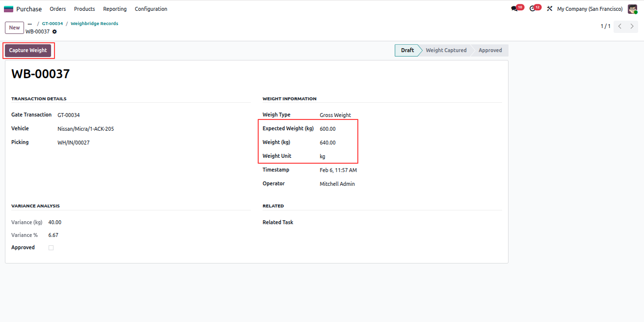Go to next record arrow

point(632,27)
